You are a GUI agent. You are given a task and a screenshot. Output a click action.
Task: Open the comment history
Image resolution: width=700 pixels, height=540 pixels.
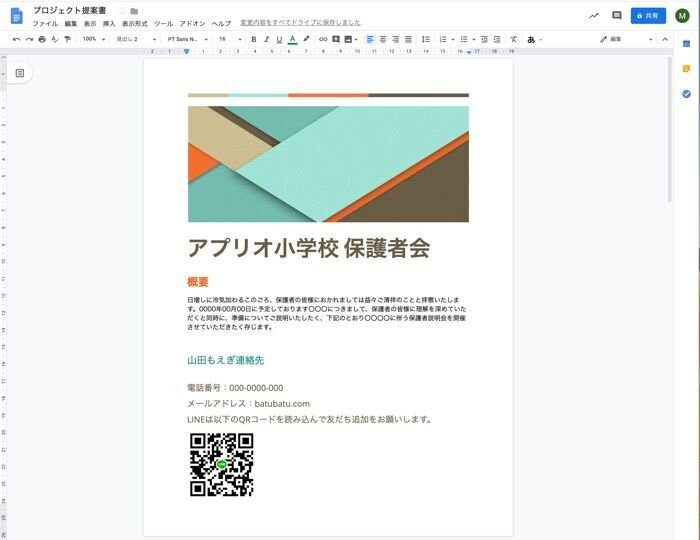[x=617, y=16]
